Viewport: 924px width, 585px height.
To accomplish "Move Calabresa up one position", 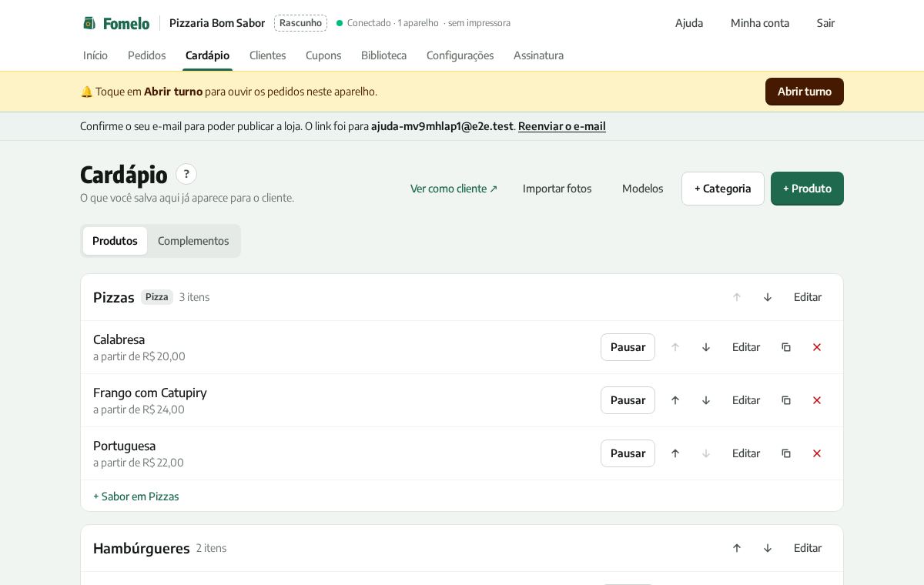I will point(675,347).
